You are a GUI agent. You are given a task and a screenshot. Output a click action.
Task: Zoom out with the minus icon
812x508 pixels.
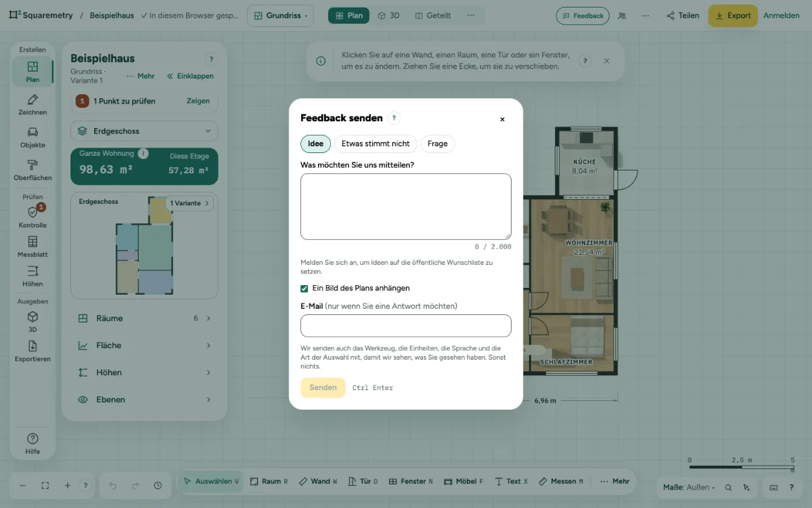click(x=22, y=486)
